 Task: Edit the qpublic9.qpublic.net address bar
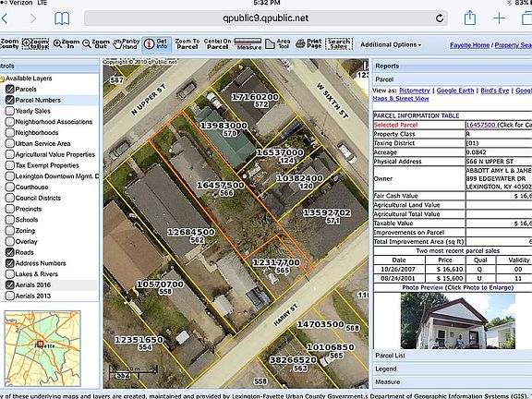pos(266,18)
